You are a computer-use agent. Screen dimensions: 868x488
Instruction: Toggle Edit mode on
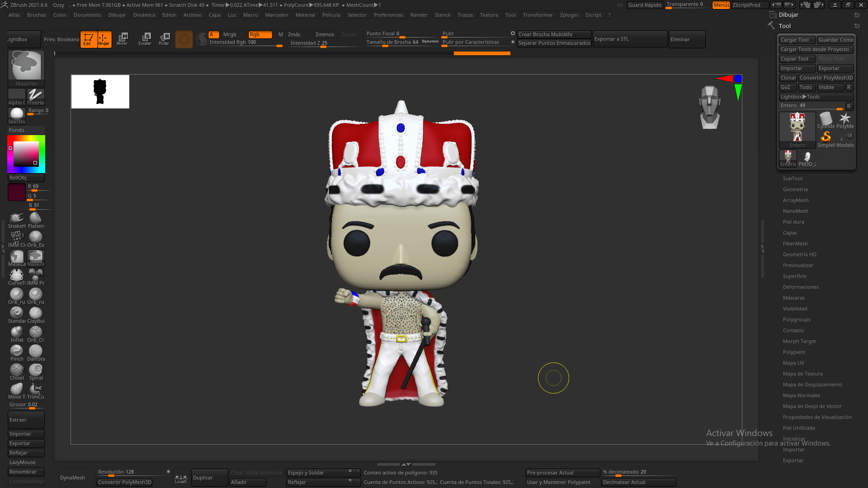(89, 39)
